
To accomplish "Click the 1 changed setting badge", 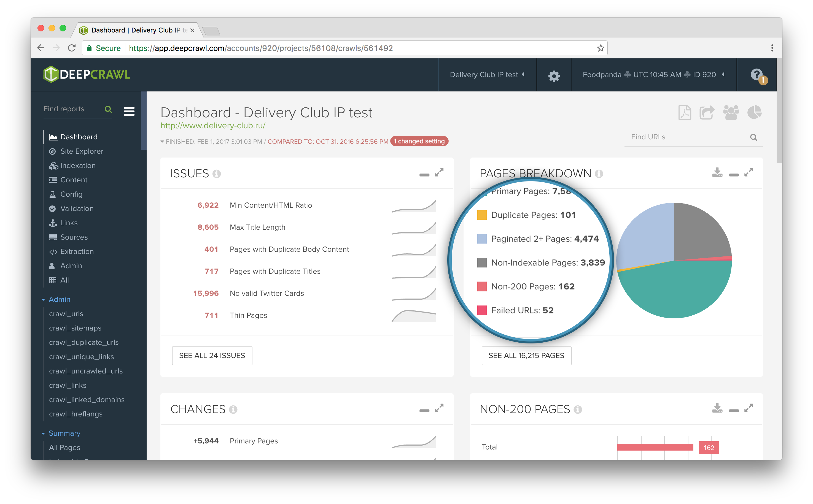I will (419, 141).
